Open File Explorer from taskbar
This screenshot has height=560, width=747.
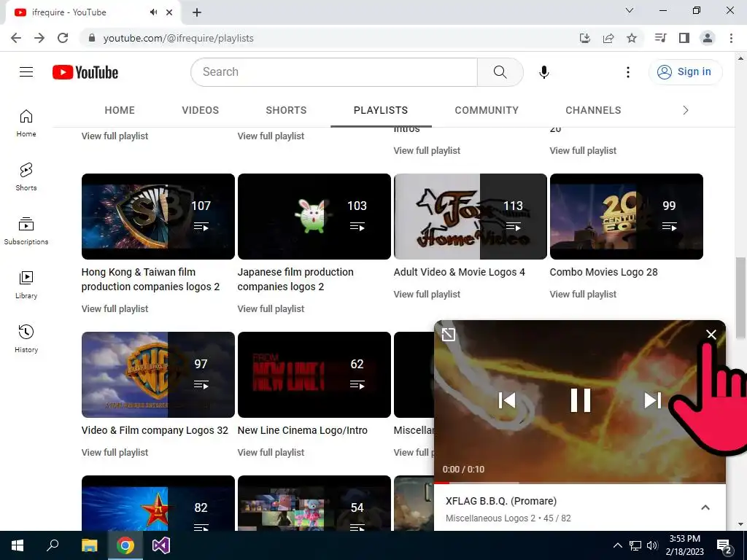(x=89, y=545)
